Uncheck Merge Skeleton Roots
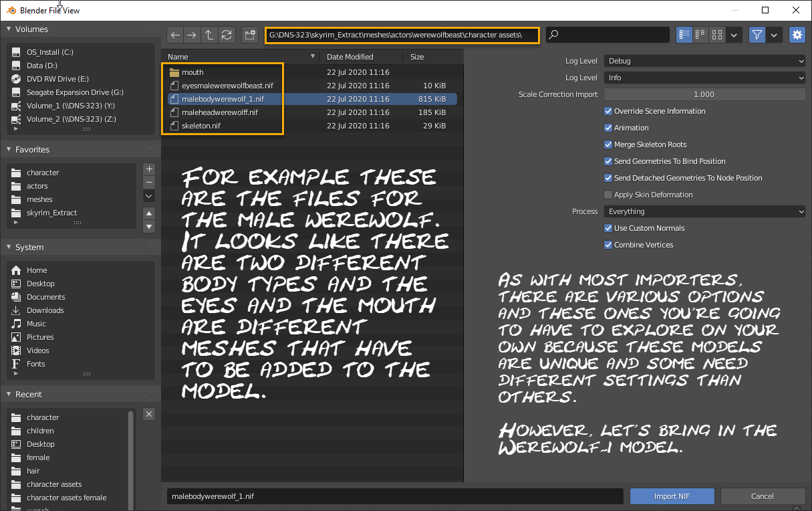This screenshot has width=812, height=511. (608, 144)
